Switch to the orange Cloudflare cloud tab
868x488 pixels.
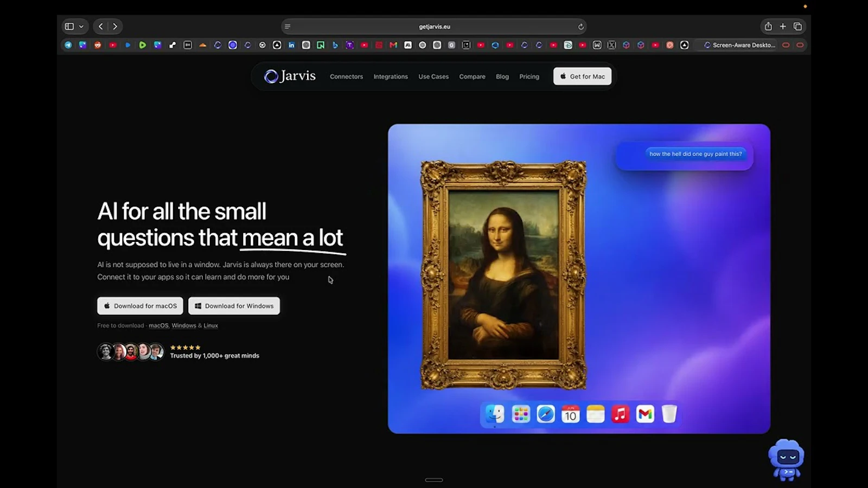coord(202,45)
